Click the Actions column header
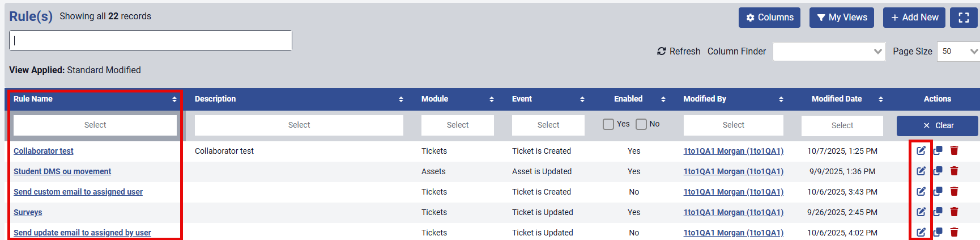 pyautogui.click(x=938, y=99)
